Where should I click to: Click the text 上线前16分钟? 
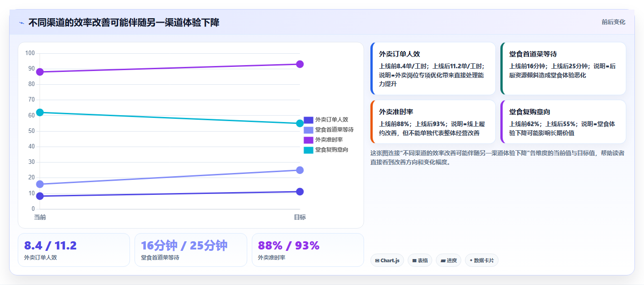[528, 66]
